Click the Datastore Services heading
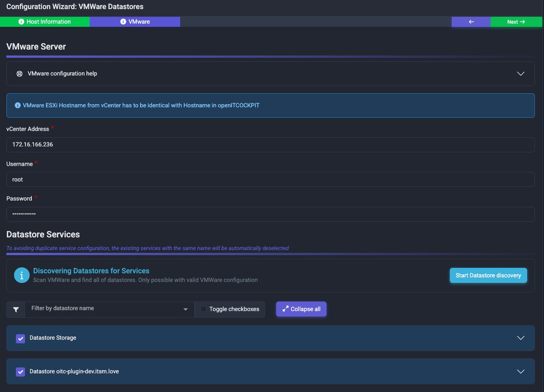This screenshot has height=392, width=544. [x=43, y=235]
